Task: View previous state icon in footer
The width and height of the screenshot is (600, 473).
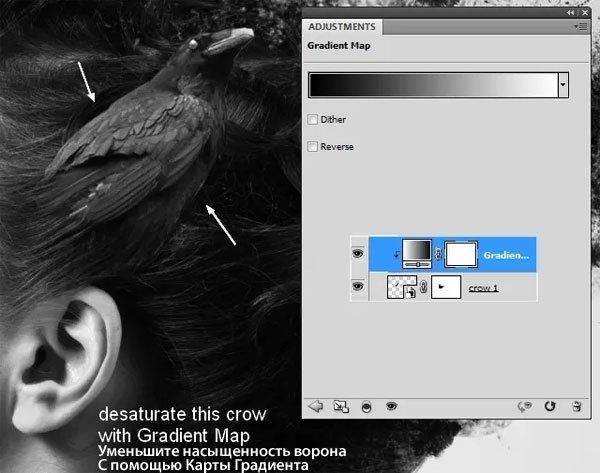Action: tap(525, 406)
